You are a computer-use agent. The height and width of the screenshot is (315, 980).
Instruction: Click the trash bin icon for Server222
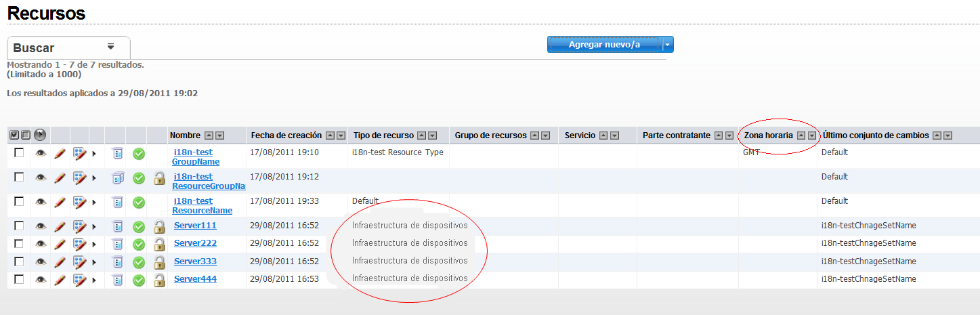coord(118,244)
